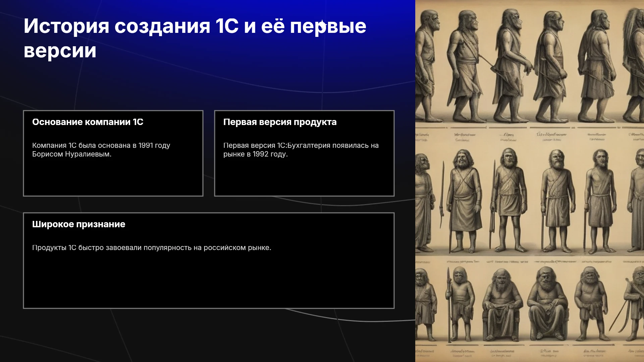Click the text about founding in 1991
Image resolution: width=644 pixels, height=362 pixels.
(x=101, y=149)
